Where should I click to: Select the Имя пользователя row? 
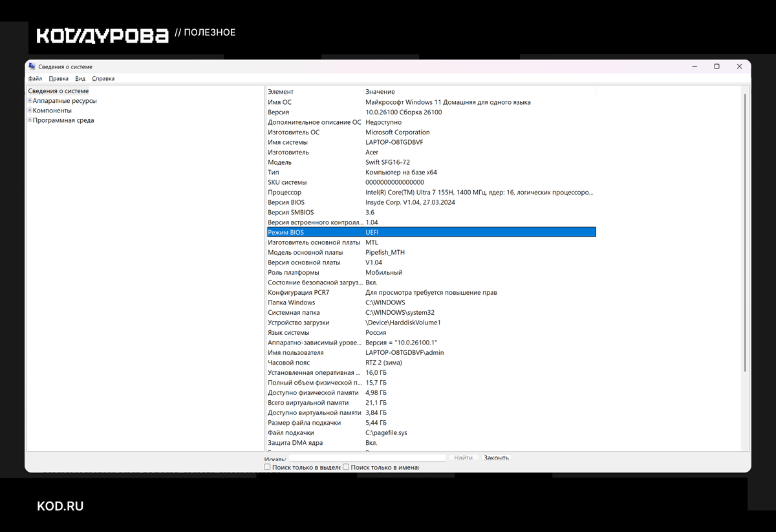pyautogui.click(x=431, y=352)
